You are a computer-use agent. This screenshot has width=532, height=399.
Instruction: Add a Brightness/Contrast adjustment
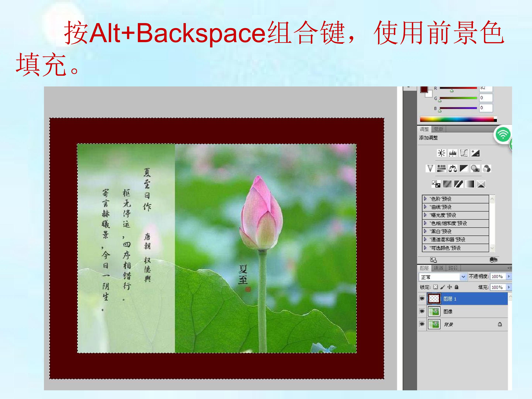441,153
